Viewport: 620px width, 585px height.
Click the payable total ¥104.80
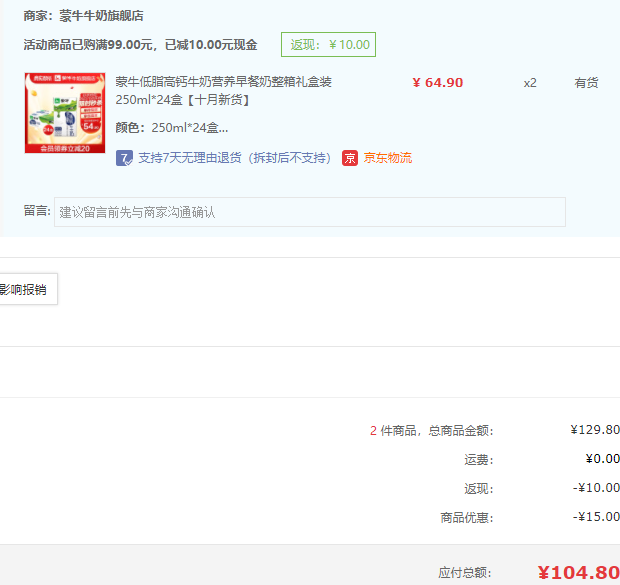[x=578, y=572]
